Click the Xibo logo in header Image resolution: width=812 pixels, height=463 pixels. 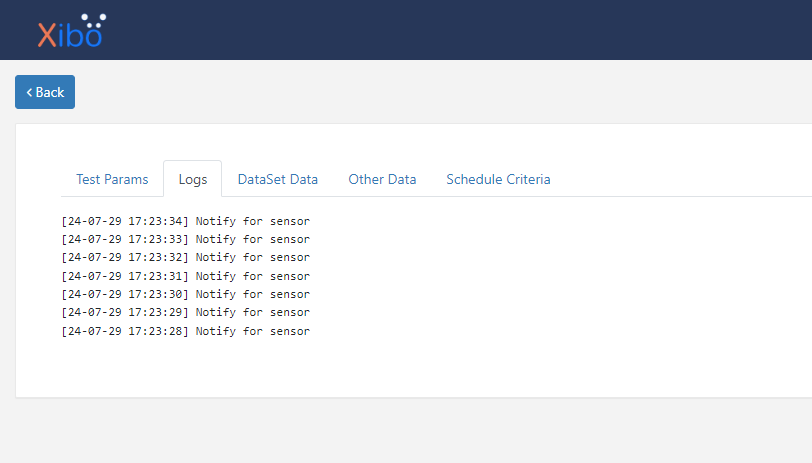tap(70, 32)
